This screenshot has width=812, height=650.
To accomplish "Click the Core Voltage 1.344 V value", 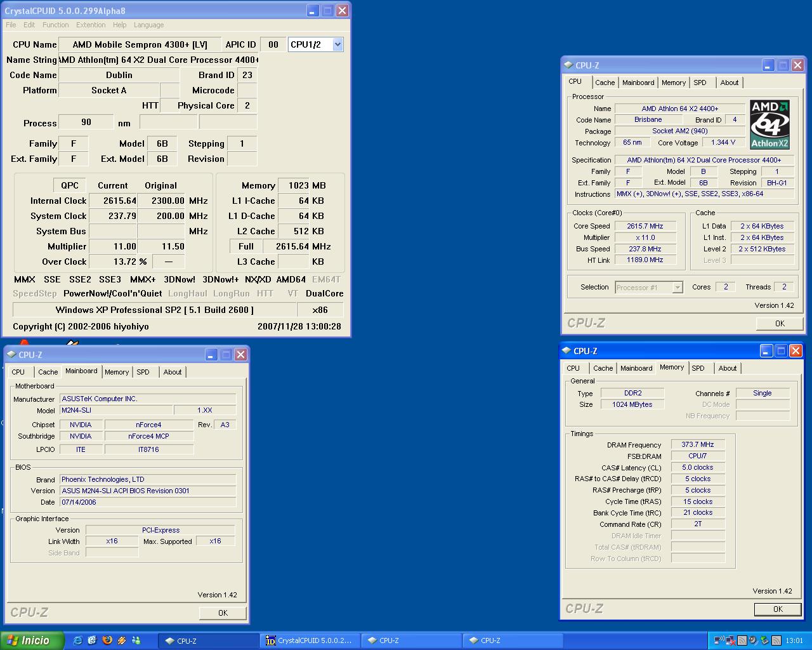I will point(723,143).
